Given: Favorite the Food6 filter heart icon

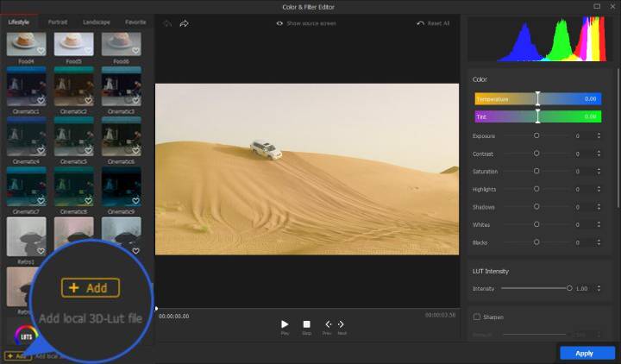Looking at the screenshot, I should click(135, 52).
